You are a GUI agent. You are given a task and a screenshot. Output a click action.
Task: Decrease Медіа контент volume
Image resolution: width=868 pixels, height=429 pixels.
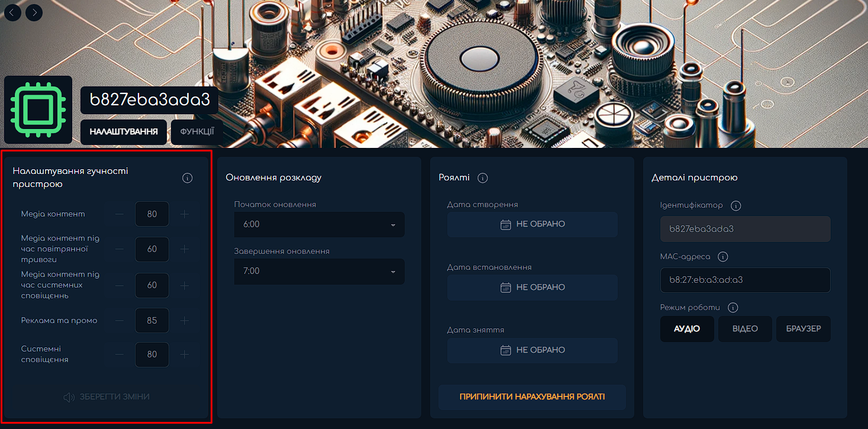pos(120,214)
